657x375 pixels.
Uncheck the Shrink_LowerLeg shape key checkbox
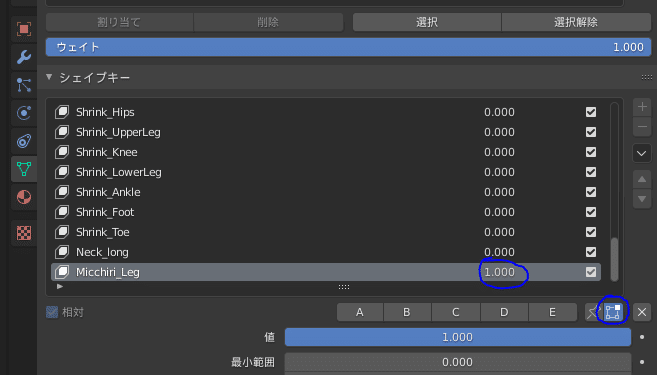tap(591, 172)
